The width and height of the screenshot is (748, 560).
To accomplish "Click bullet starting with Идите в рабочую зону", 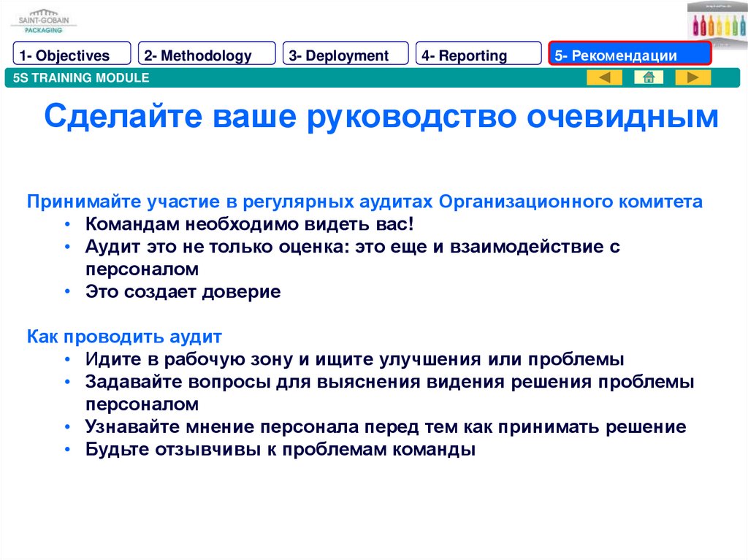I will 354,359.
